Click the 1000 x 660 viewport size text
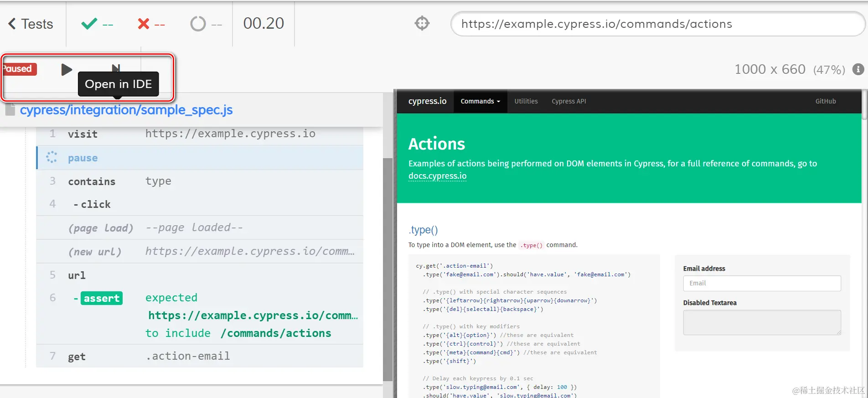The height and width of the screenshot is (398, 868). point(770,69)
